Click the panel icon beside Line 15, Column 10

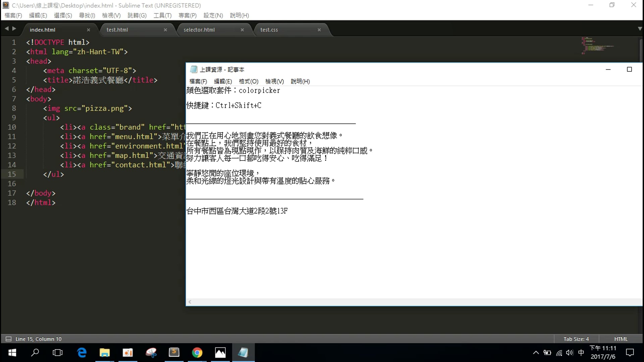click(9, 339)
